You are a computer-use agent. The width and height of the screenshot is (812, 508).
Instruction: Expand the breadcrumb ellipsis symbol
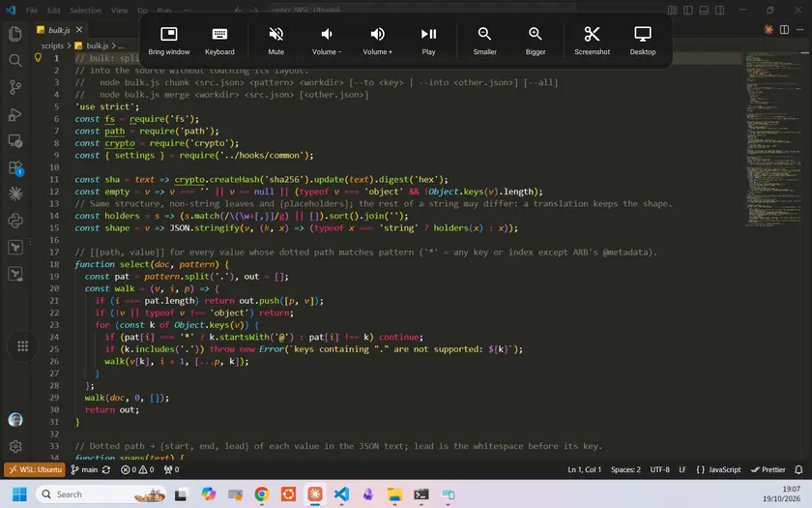tap(121, 46)
